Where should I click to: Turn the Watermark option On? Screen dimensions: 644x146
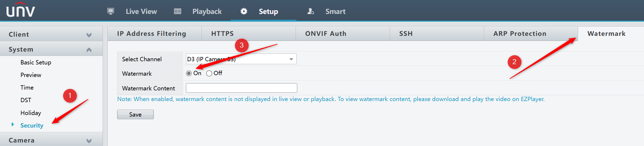(189, 73)
